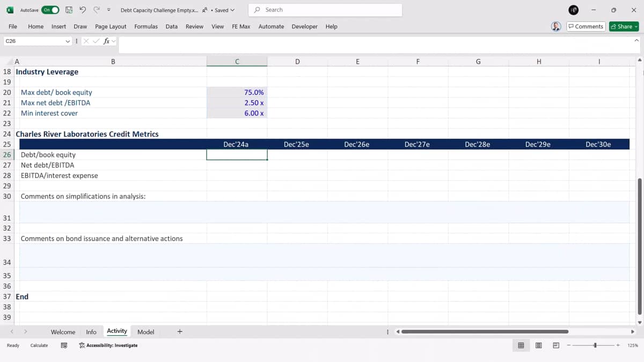Click the Cancel entry X icon
Viewport: 644px width, 362px height.
tap(86, 41)
